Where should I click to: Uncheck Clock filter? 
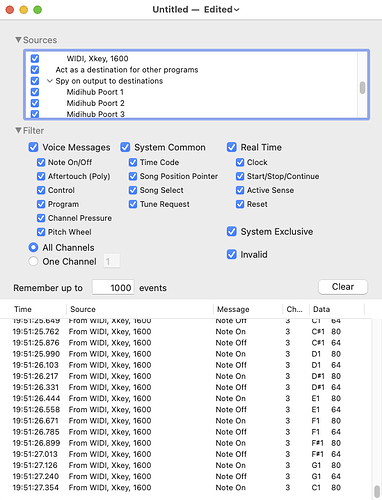point(240,162)
